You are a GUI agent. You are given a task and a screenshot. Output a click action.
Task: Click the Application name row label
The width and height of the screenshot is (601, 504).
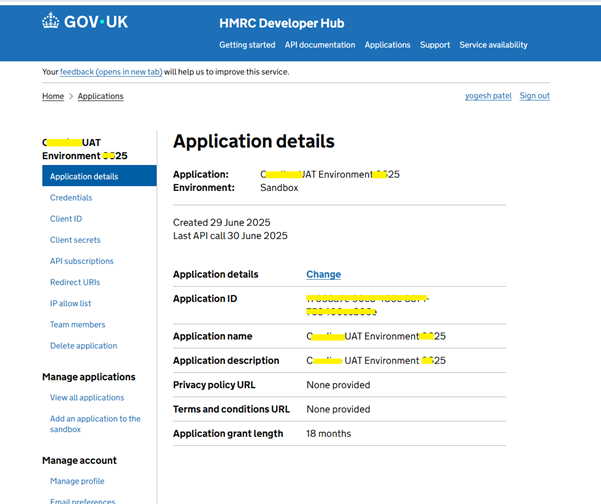213,336
